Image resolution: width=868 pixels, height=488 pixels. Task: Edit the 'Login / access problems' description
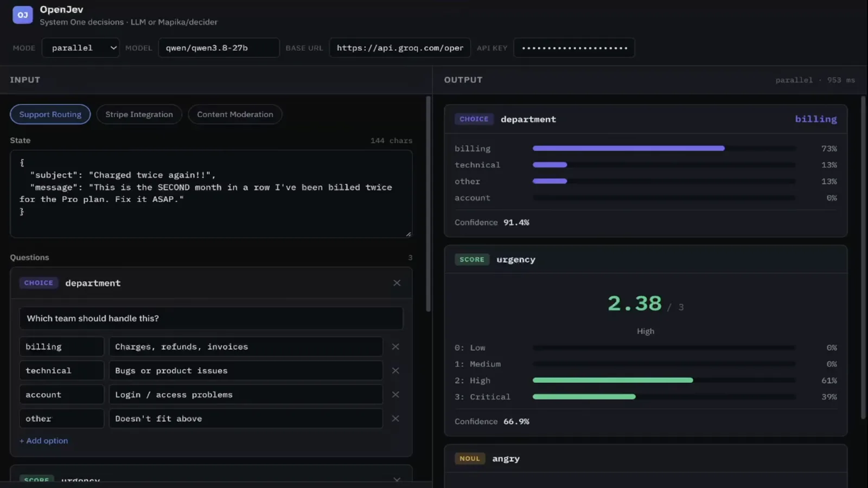pos(246,395)
